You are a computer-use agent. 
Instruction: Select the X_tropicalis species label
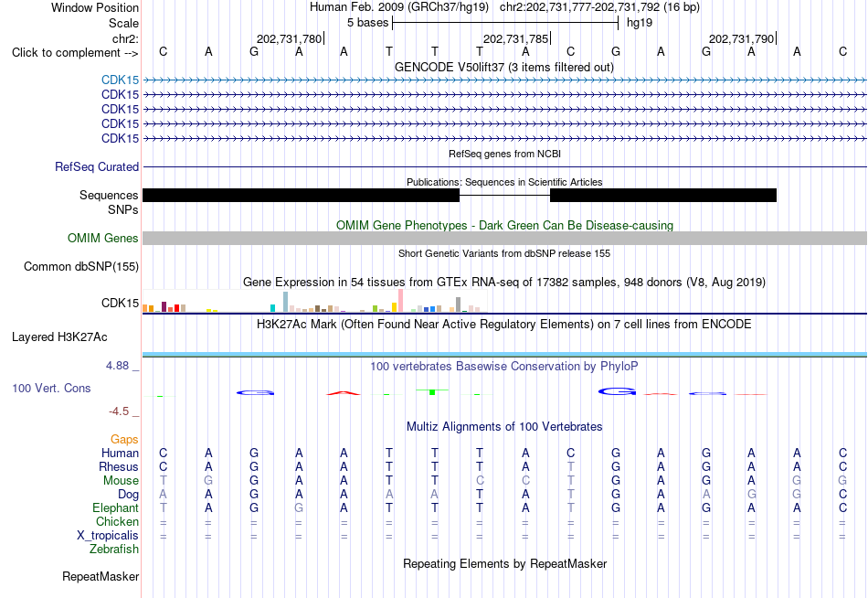[x=108, y=536]
